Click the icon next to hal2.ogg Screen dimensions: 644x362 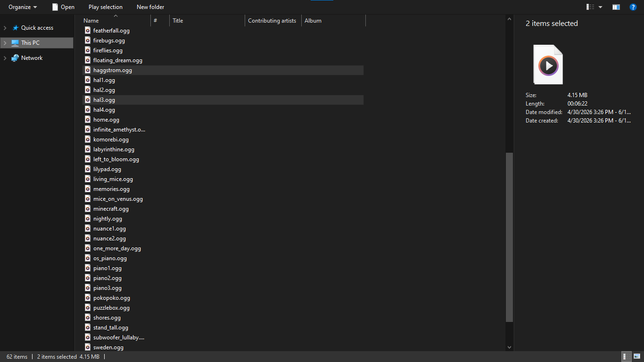(88, 90)
